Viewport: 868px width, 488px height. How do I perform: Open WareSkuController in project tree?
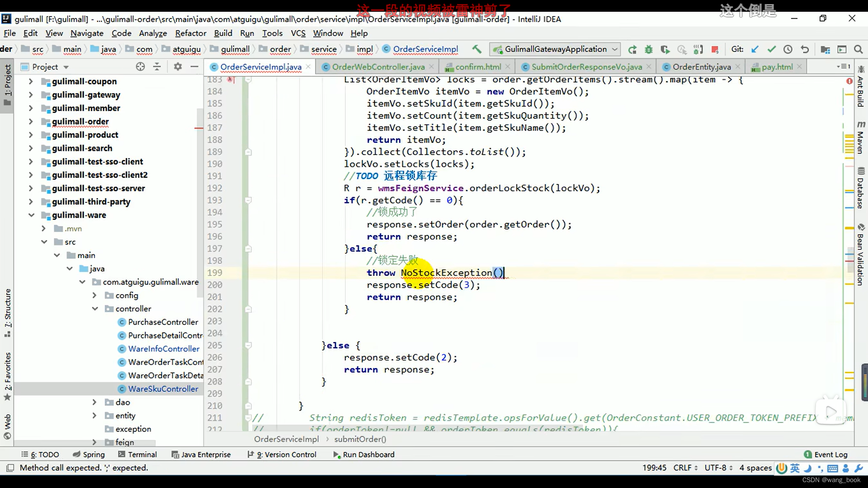pyautogui.click(x=163, y=389)
